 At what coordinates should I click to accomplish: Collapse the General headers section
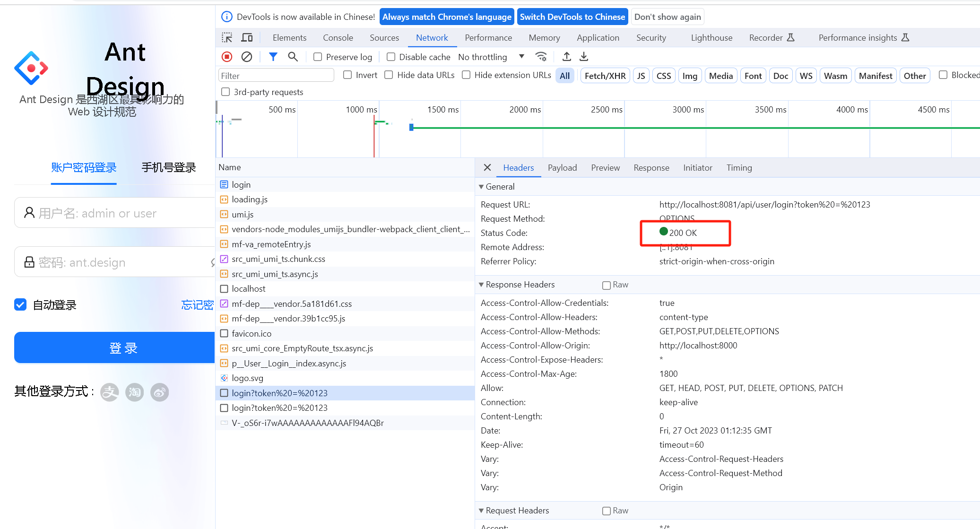(x=481, y=187)
